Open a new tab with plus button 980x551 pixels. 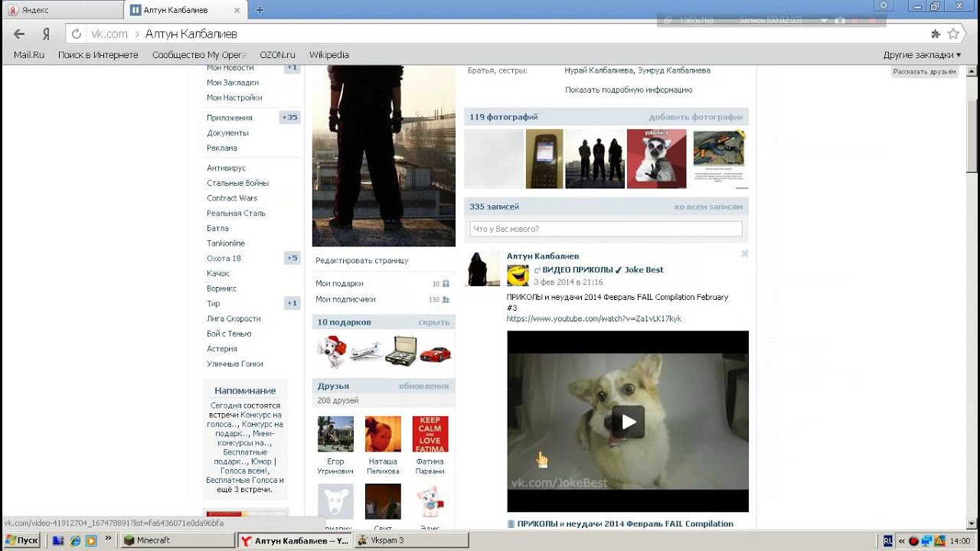tap(260, 10)
